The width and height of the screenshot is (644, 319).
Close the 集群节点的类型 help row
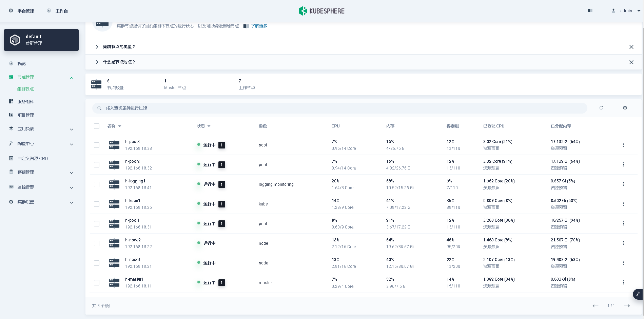click(631, 47)
